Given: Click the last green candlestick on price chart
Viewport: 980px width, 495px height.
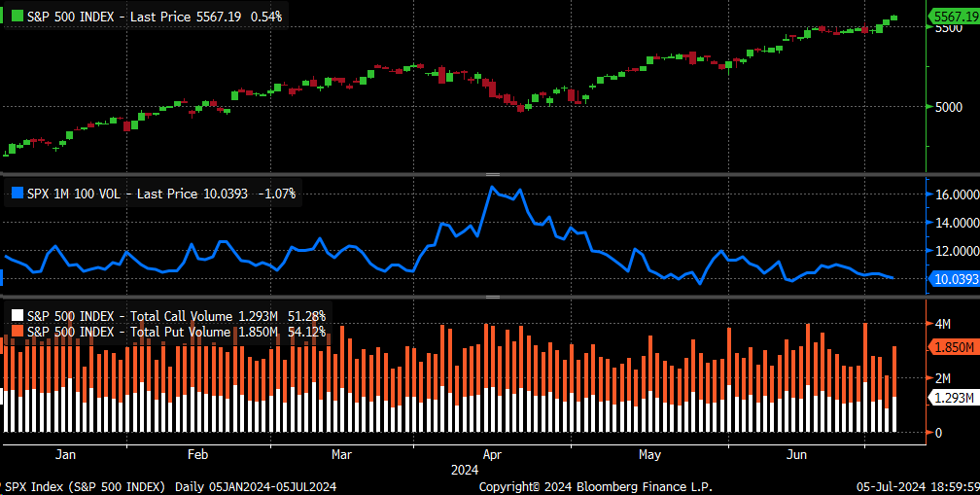Looking at the screenshot, I should (894, 18).
